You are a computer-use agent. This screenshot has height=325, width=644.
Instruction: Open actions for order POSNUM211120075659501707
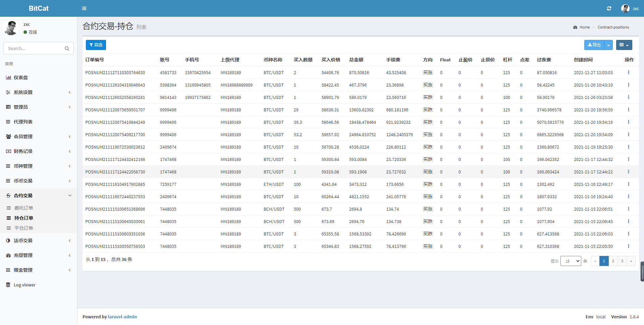coord(628,110)
